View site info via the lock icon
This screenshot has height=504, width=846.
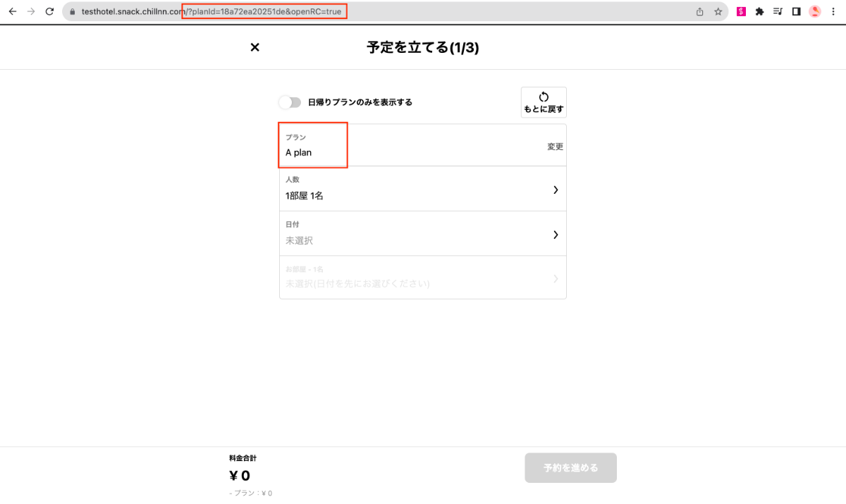coord(72,12)
